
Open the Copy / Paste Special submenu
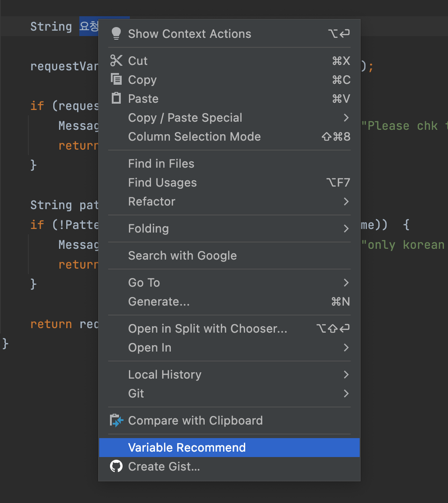(x=186, y=118)
